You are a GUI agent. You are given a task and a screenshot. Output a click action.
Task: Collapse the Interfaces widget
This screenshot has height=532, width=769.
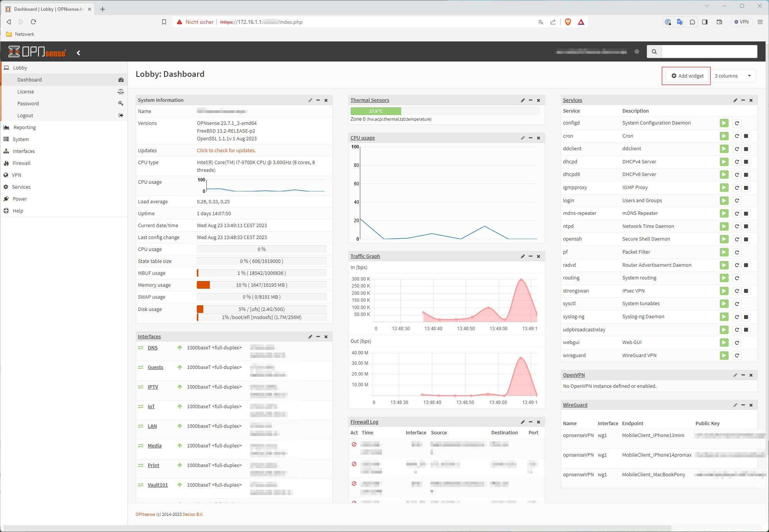318,337
